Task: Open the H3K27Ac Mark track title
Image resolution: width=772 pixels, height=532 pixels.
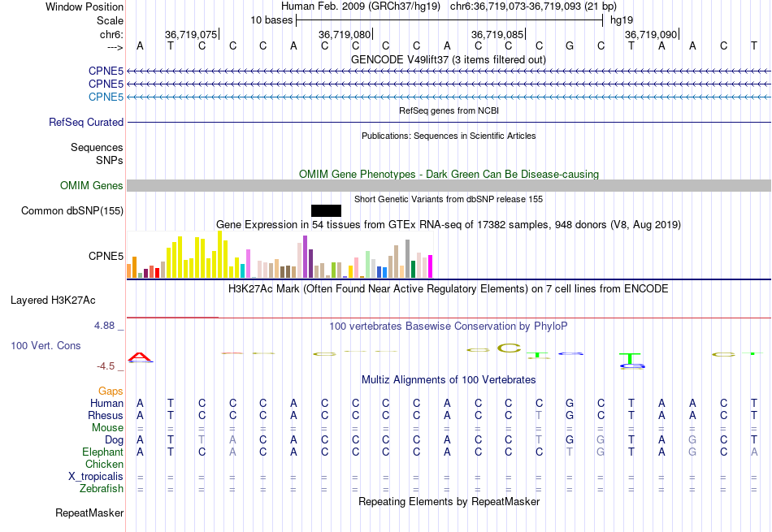Action: (448, 289)
